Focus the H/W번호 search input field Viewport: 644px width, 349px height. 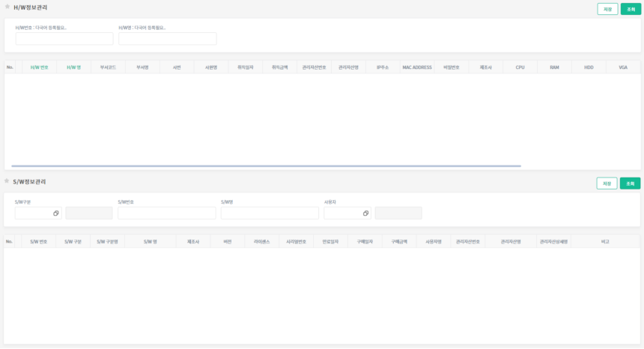[x=64, y=39]
